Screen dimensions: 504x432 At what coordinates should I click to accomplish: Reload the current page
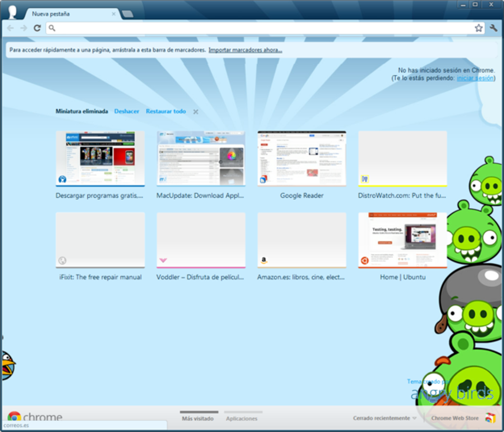(37, 28)
